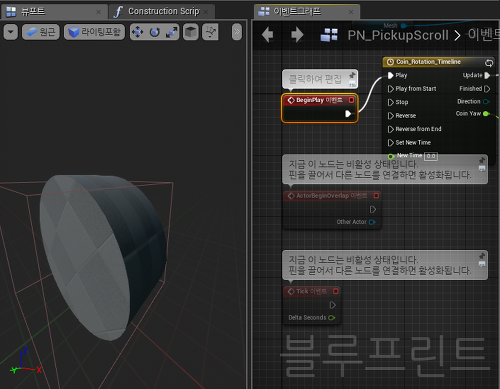Toggle the surface snapping cube icon
Viewport: 500px width, 389px height.
[x=191, y=32]
